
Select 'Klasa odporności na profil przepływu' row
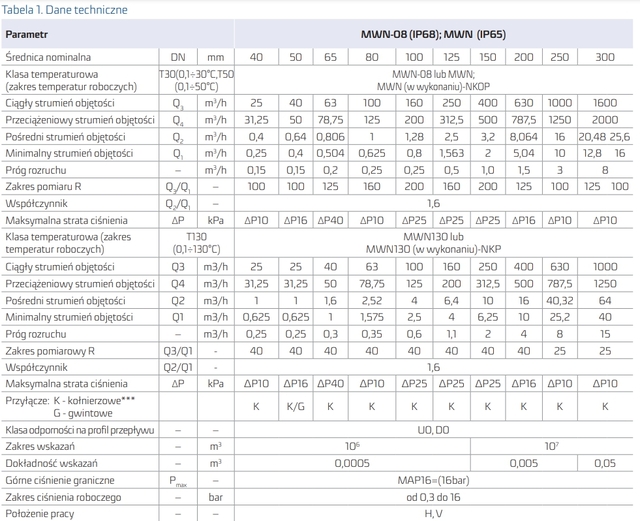coord(79,431)
